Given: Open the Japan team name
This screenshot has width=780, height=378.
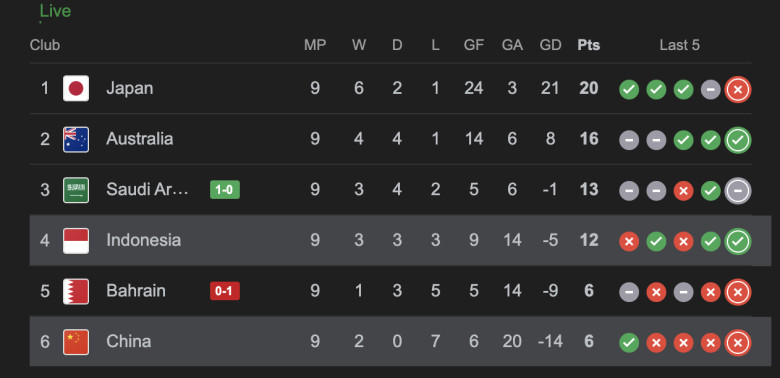Looking at the screenshot, I should pos(129,89).
